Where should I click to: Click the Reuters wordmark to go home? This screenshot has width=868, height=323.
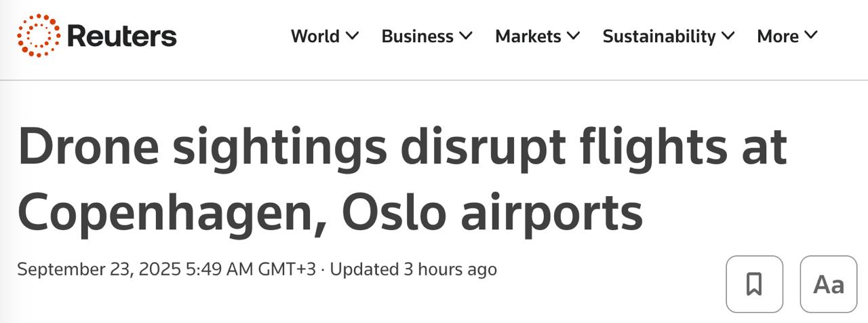tap(122, 36)
